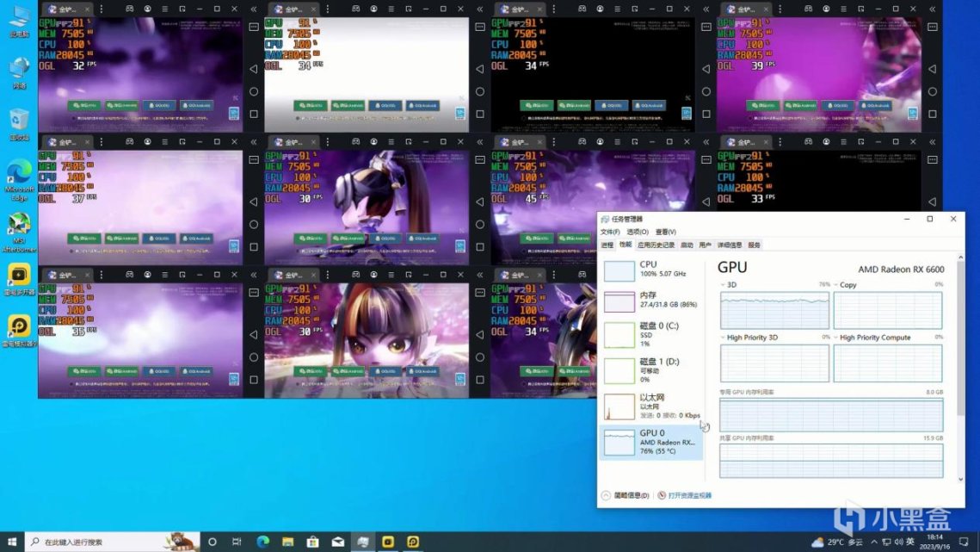Click scroll-down arrow in Task Manager
This screenshot has width=980, height=552.
point(960,480)
